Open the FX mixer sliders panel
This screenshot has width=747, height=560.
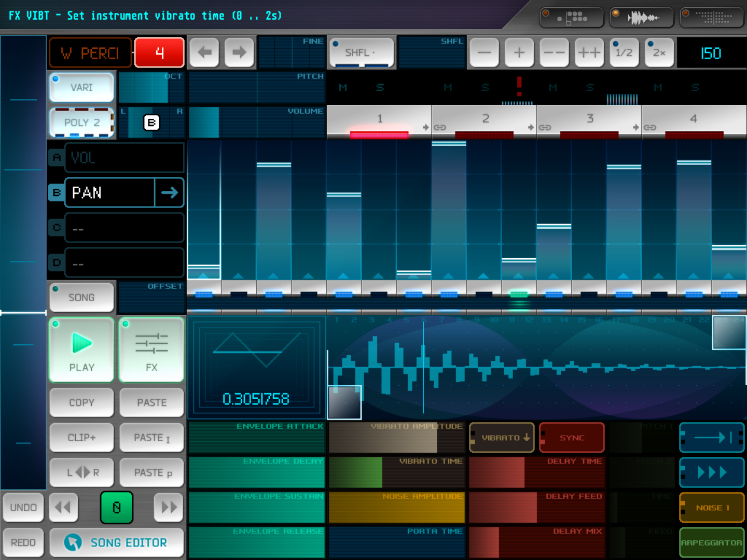tap(151, 350)
